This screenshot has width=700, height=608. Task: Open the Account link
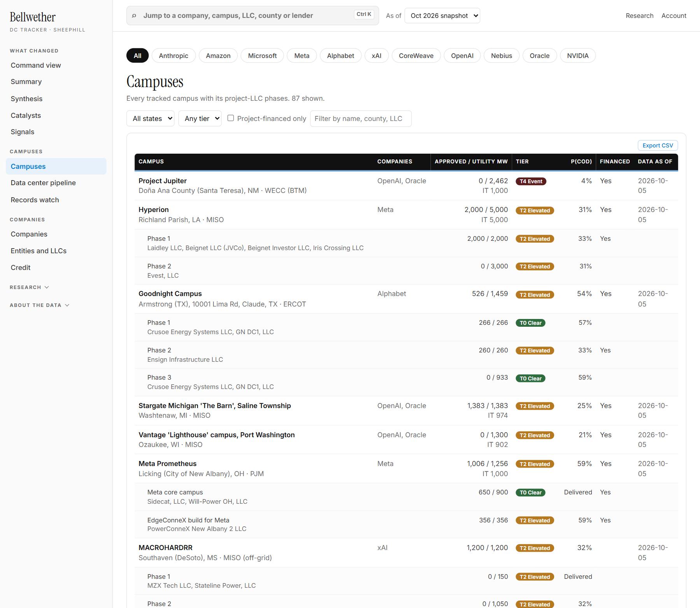[x=674, y=16]
